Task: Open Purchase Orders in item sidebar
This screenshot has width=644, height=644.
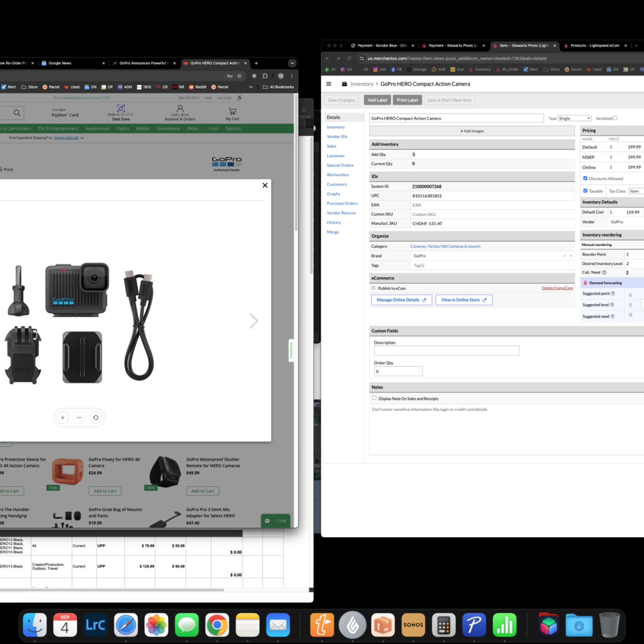Action: click(x=342, y=203)
